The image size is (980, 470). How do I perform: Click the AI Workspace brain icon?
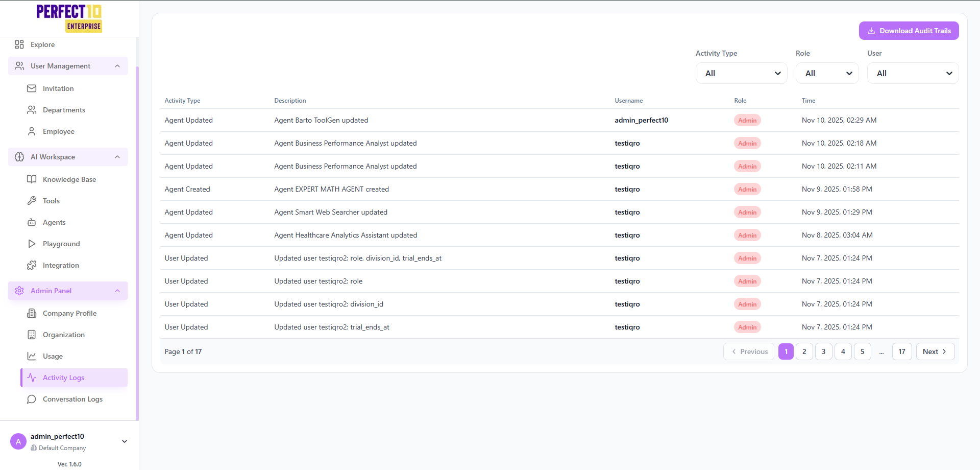(19, 157)
